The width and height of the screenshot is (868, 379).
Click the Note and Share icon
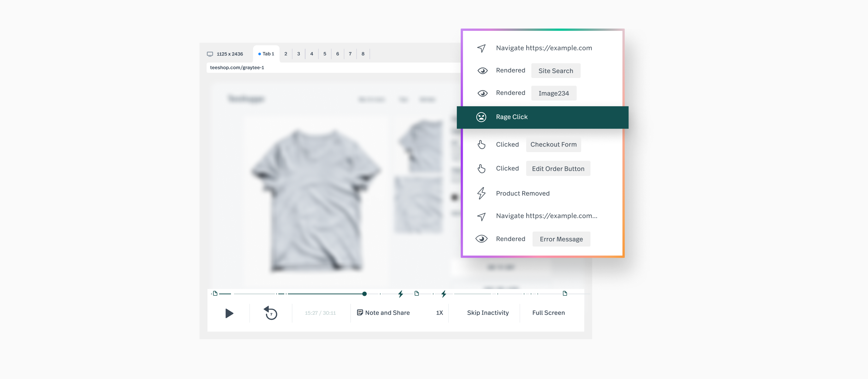(x=359, y=313)
